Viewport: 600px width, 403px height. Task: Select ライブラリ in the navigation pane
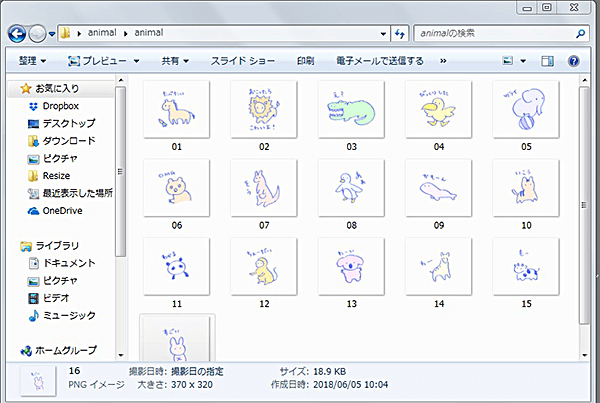coord(57,246)
